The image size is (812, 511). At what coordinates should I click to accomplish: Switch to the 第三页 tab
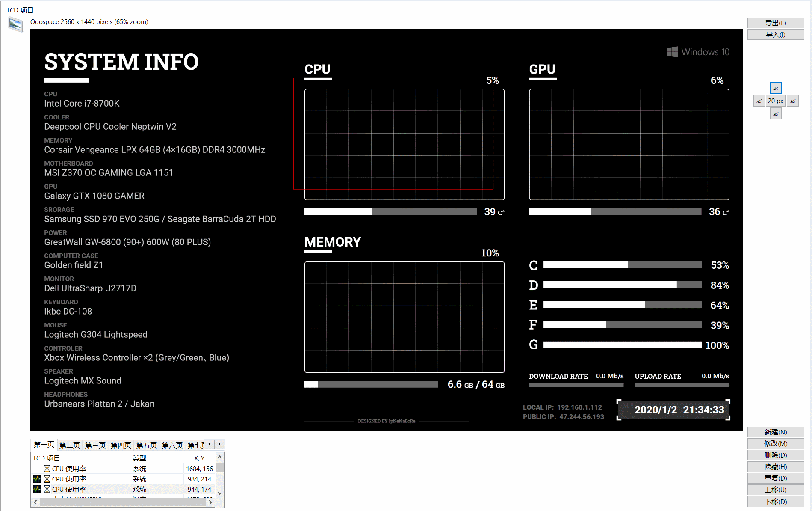click(95, 445)
